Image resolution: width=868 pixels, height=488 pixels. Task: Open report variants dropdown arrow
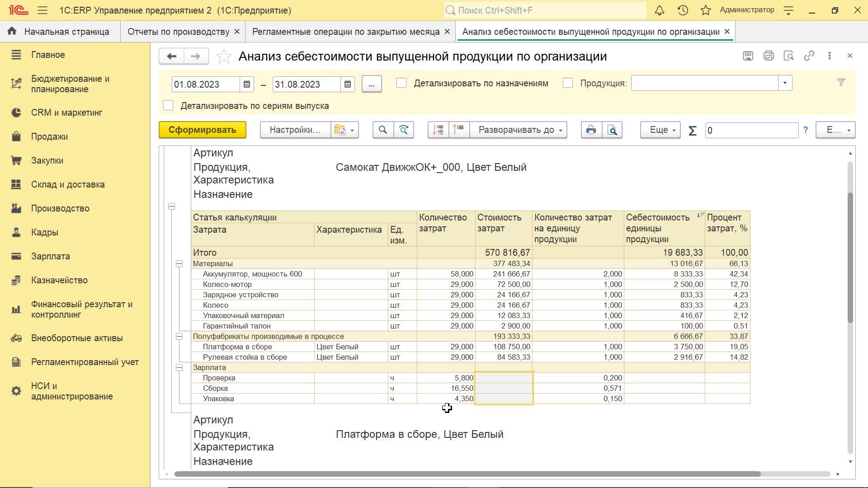coord(352,130)
